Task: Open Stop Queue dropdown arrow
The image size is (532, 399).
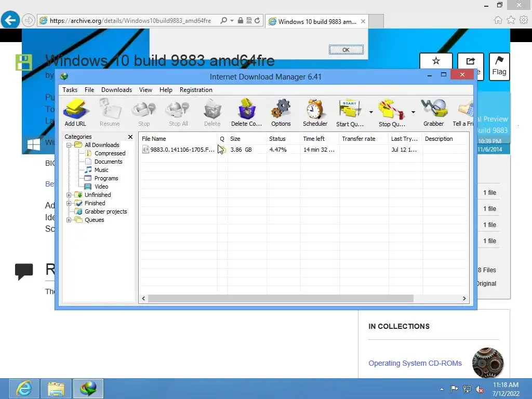Action: click(x=413, y=112)
